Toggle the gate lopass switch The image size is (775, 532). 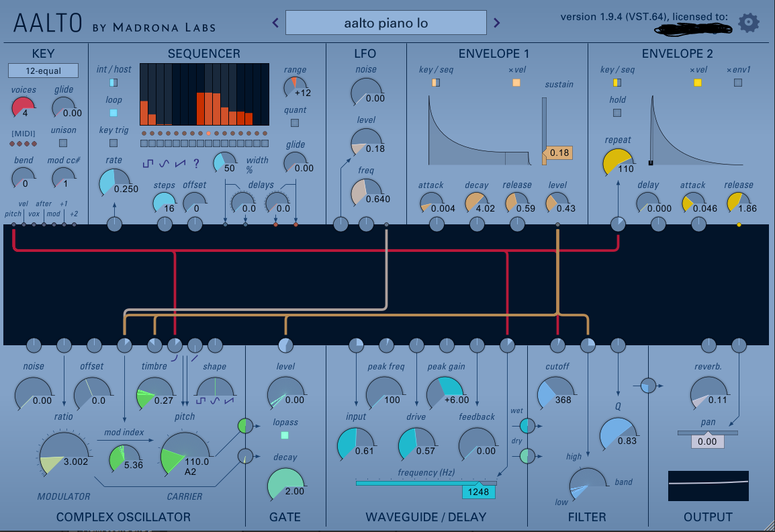[x=285, y=435]
